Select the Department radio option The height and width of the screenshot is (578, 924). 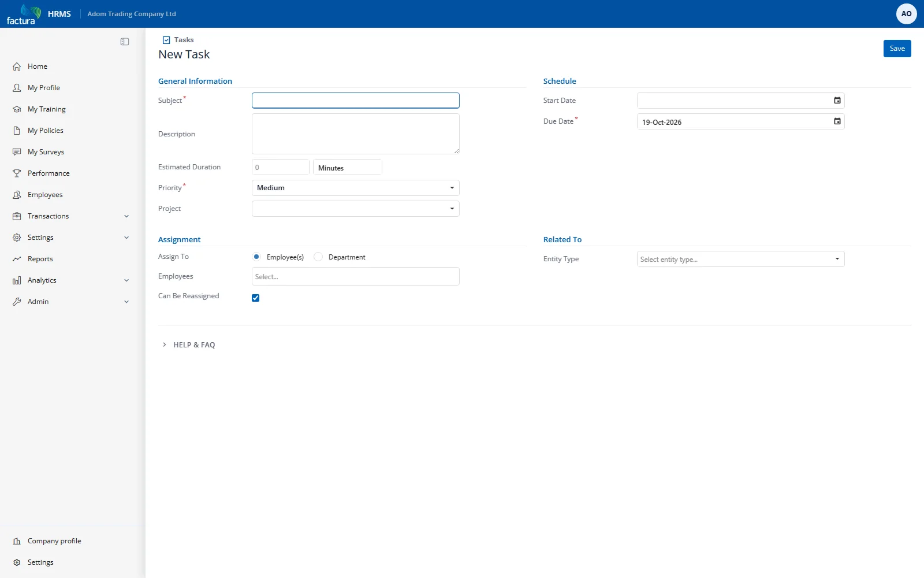(318, 257)
